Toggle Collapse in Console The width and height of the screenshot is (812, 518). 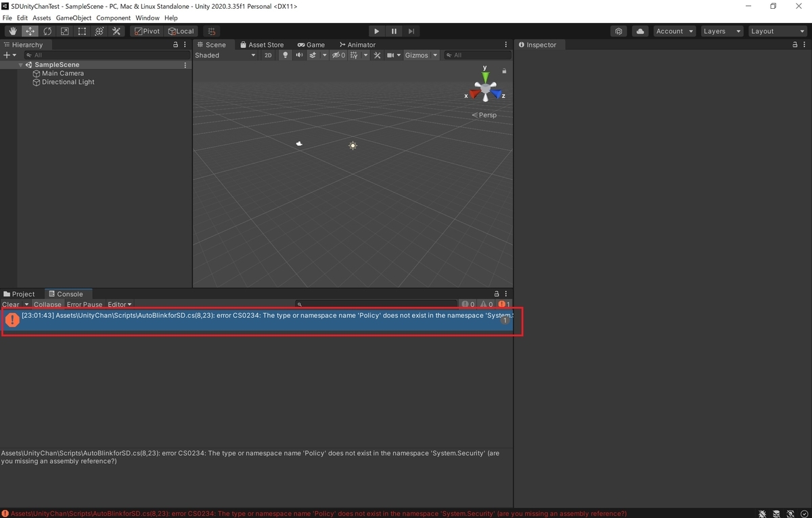tap(47, 304)
